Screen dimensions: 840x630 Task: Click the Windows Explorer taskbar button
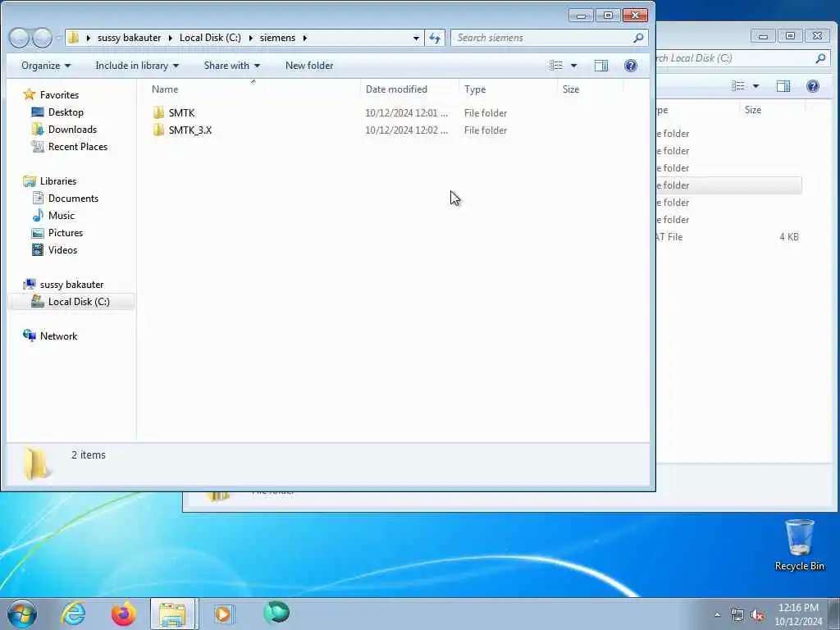pyautogui.click(x=173, y=614)
